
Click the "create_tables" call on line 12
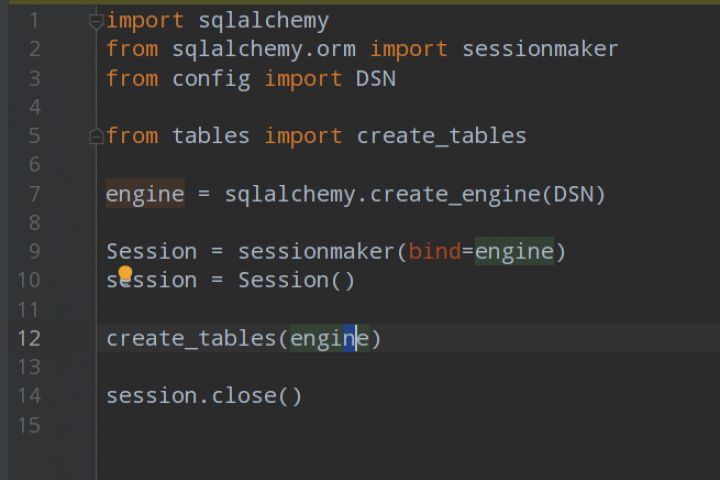pyautogui.click(x=191, y=339)
